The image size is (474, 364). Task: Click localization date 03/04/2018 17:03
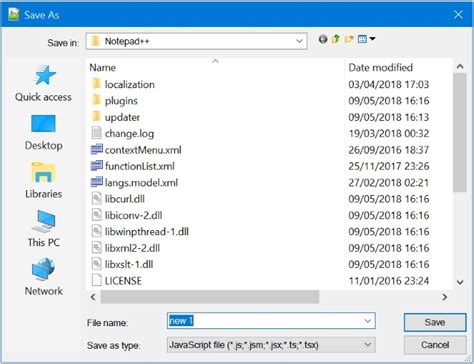388,84
